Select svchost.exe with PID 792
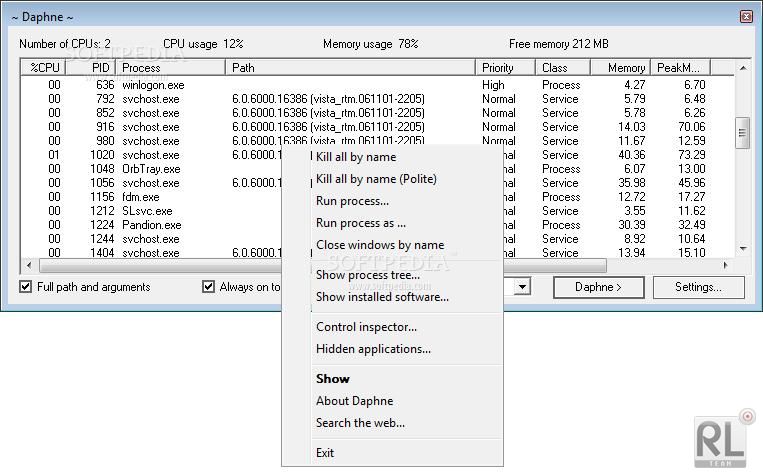Image resolution: width=763 pixels, height=476 pixels. (377, 99)
